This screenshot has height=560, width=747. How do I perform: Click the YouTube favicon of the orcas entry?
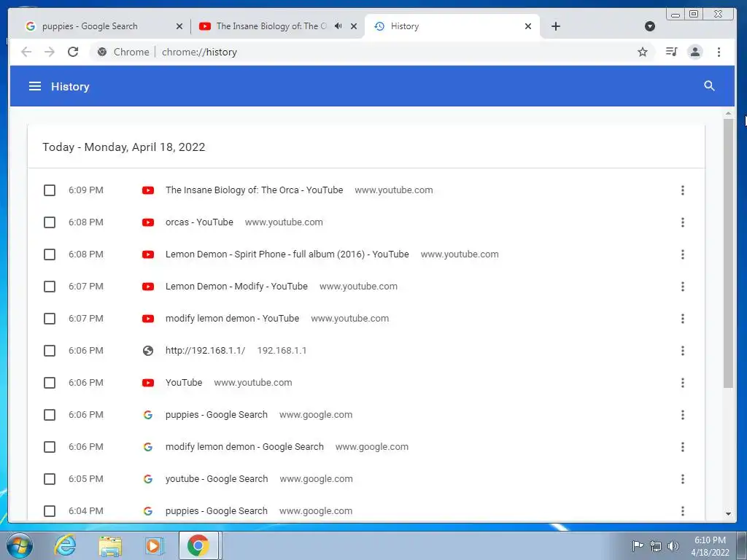click(148, 222)
